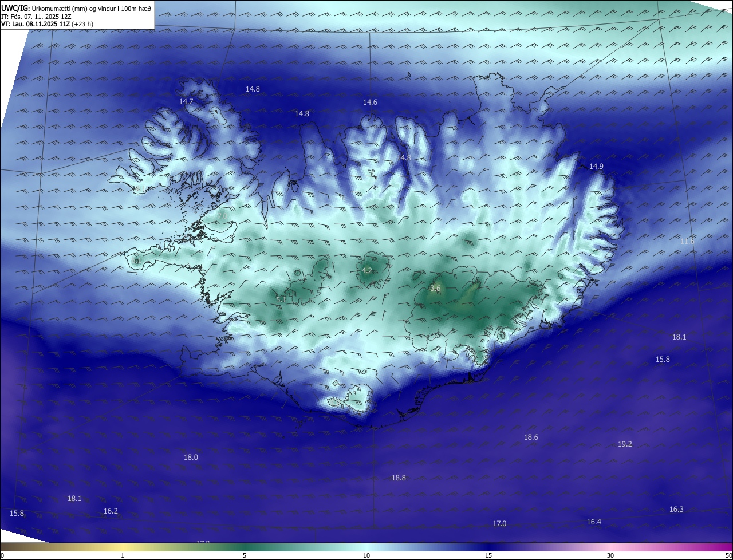Click the color scale tick labeled 15
The width and height of the screenshot is (733, 560).
point(488,555)
